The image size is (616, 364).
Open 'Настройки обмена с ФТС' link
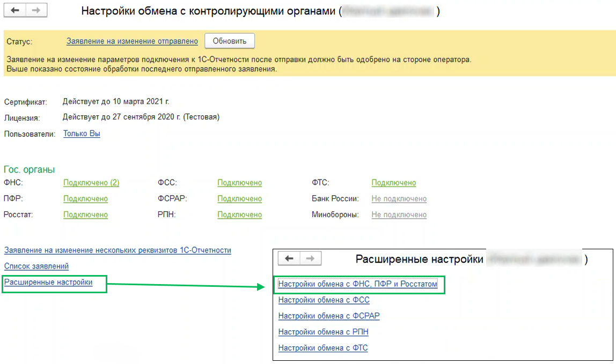[x=323, y=348]
